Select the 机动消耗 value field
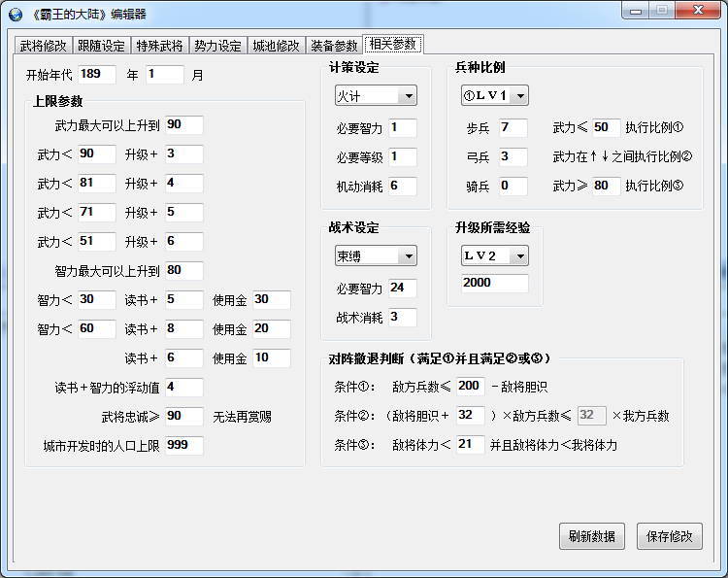 [402, 187]
